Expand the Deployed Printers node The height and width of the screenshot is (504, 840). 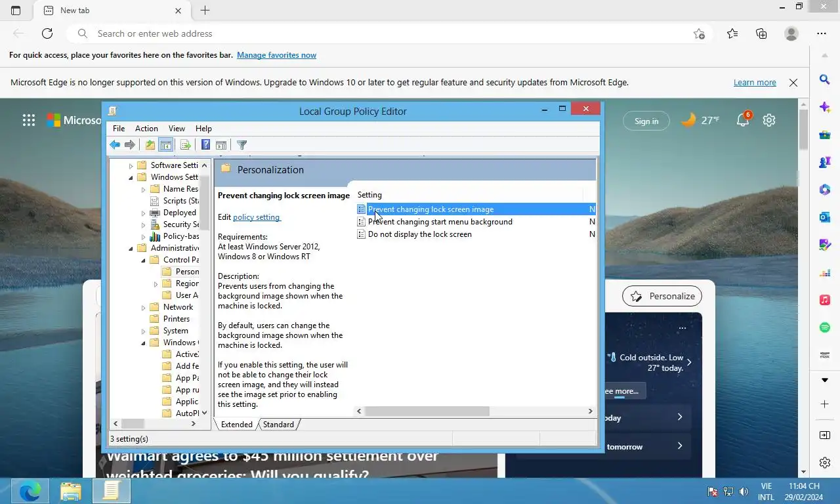coord(143,213)
